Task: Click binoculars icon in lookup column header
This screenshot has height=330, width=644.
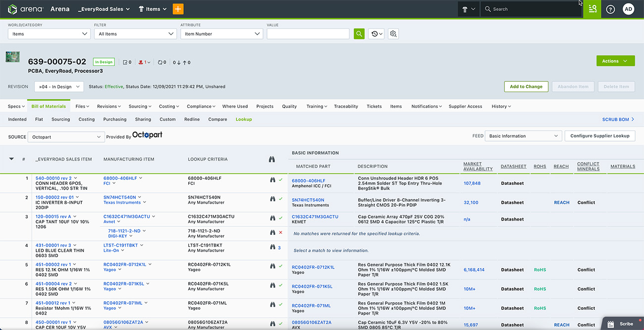Action: tap(272, 160)
